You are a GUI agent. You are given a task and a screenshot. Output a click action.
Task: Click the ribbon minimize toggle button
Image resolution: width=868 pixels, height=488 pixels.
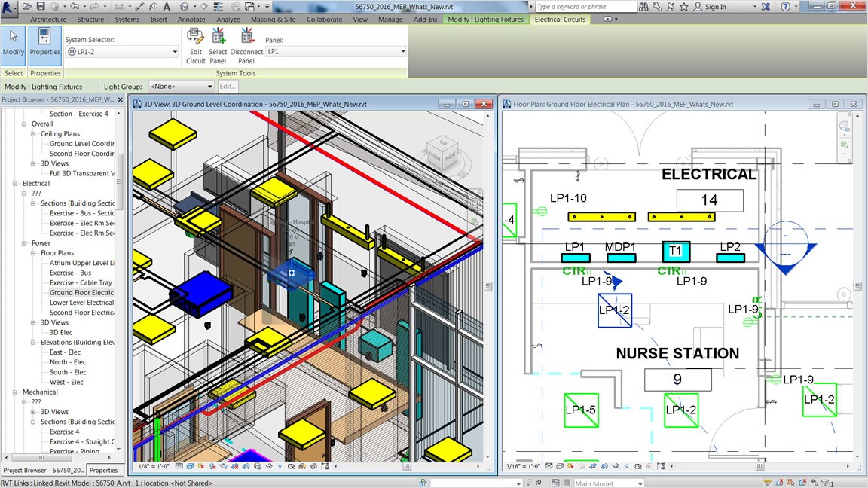click(x=608, y=20)
